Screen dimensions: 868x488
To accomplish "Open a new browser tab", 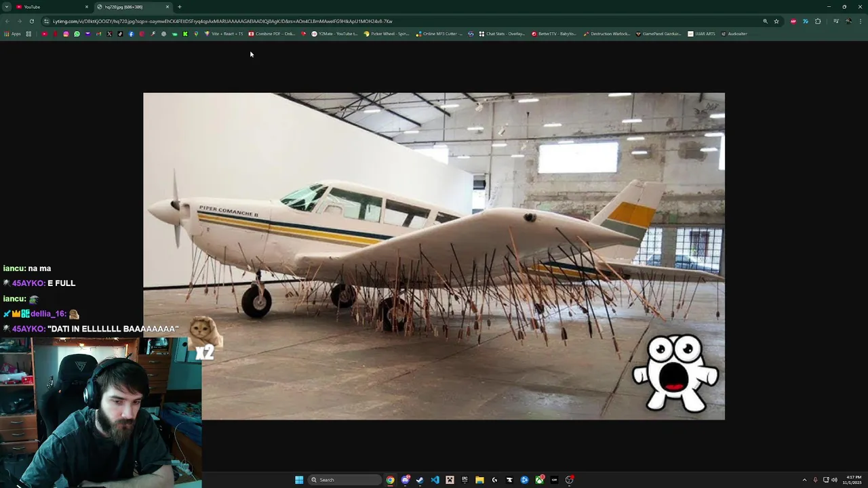I will point(180,7).
